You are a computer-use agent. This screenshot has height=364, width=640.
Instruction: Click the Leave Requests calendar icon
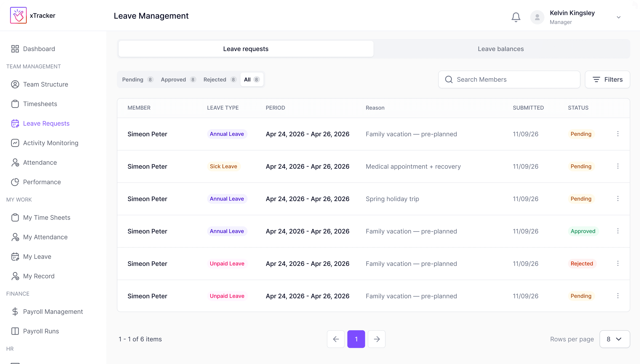click(15, 123)
